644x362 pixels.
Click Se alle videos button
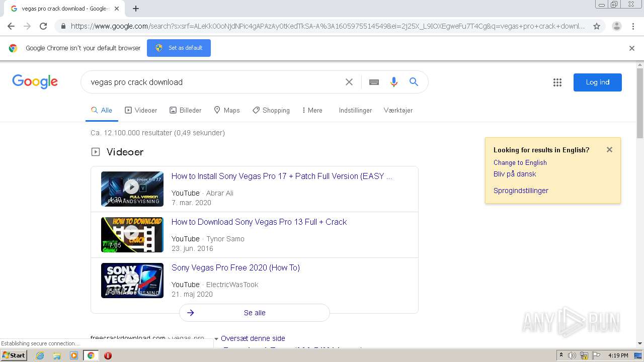click(255, 313)
